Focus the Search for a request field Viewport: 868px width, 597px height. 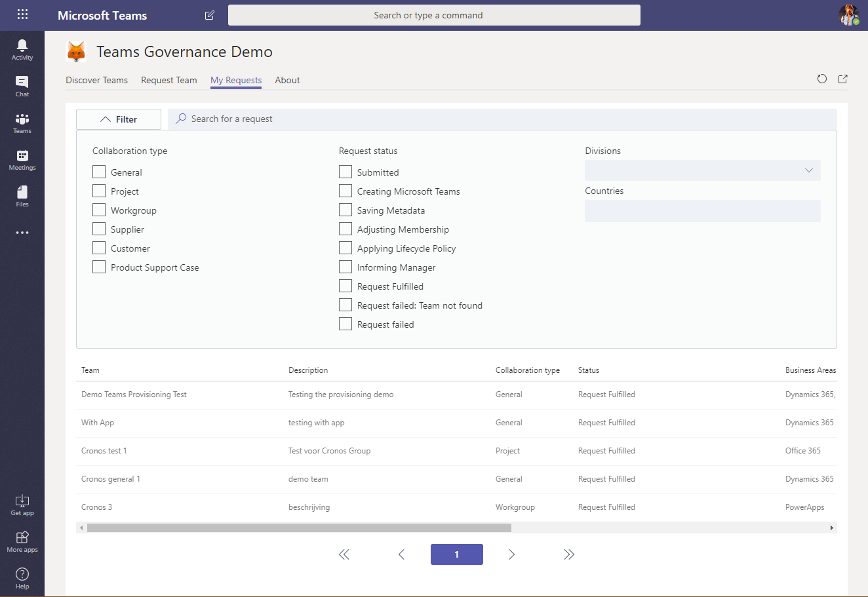[502, 119]
